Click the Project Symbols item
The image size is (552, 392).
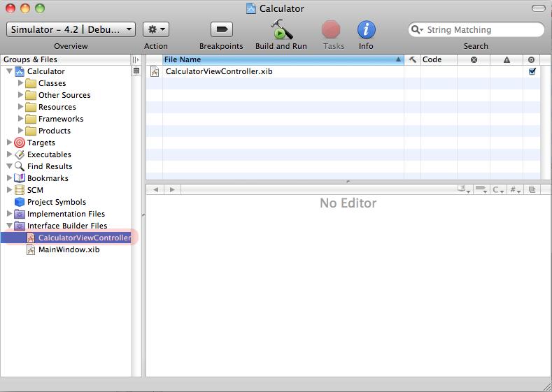click(57, 202)
